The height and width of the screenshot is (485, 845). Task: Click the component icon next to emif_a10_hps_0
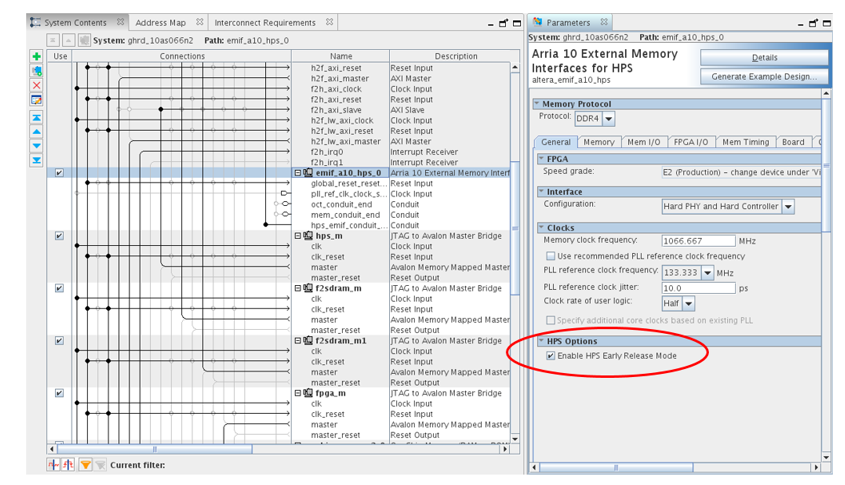point(308,173)
